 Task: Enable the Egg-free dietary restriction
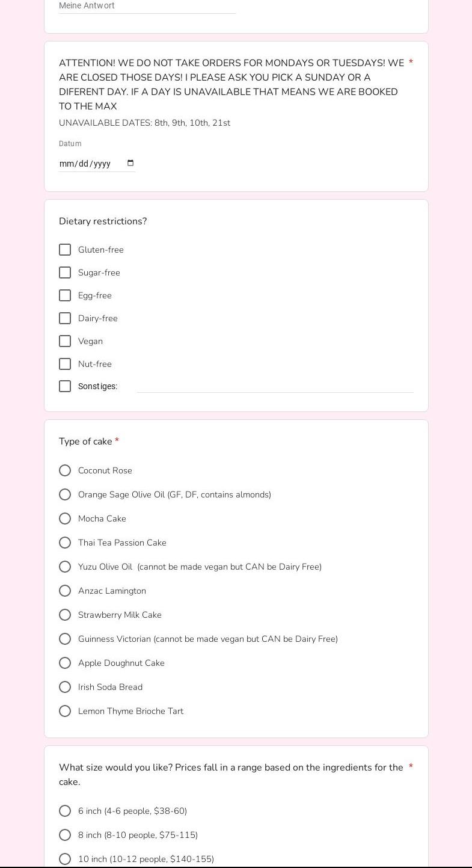[x=65, y=295]
